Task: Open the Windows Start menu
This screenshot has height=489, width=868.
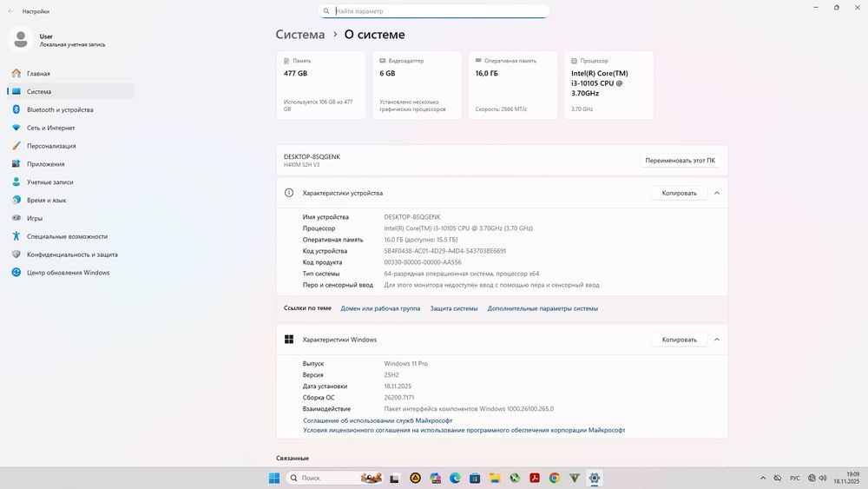Action: pyautogui.click(x=274, y=478)
